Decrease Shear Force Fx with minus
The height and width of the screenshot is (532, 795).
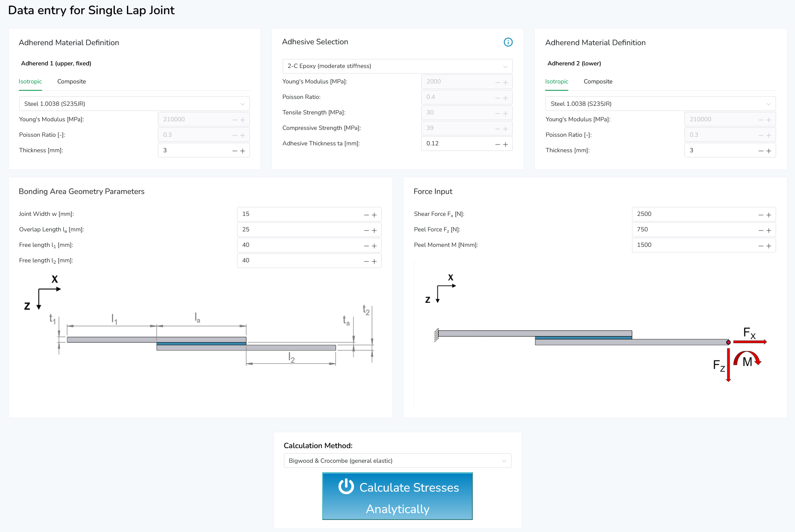[x=761, y=215]
